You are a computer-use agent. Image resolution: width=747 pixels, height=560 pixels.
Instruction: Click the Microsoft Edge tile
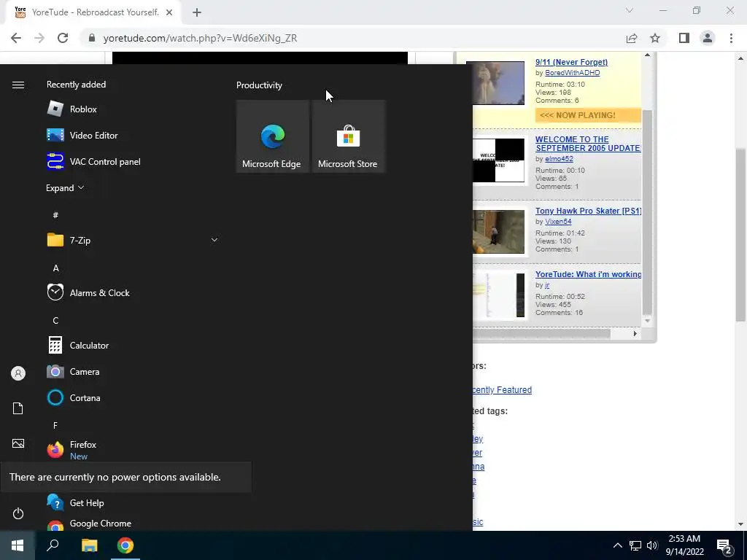coord(273,136)
